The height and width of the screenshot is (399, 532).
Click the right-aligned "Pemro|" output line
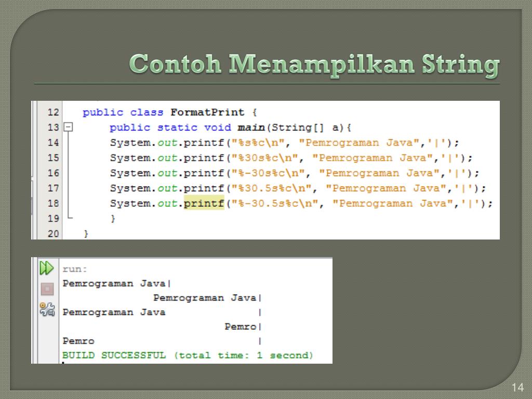pos(243,327)
